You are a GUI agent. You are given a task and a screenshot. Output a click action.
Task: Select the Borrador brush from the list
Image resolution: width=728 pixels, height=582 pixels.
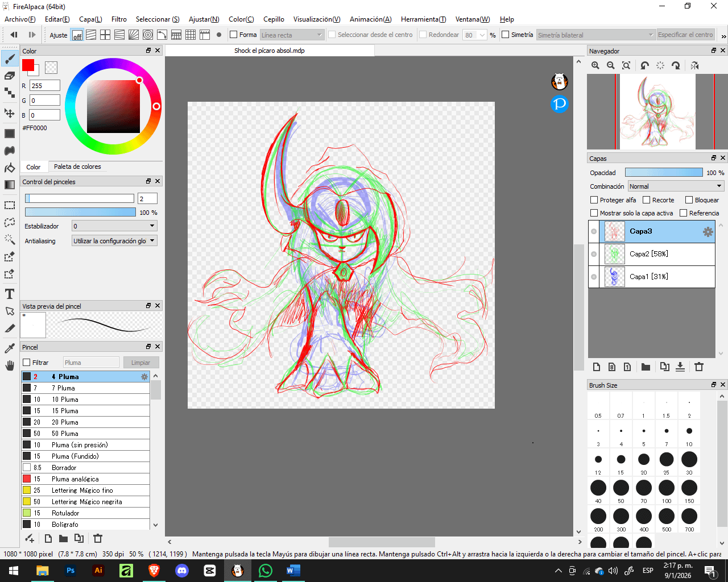click(64, 468)
